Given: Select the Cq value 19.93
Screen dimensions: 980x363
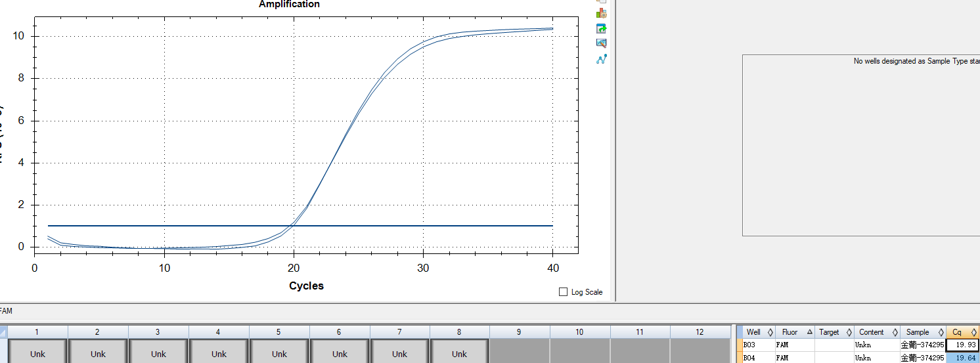Looking at the screenshot, I should [x=962, y=345].
